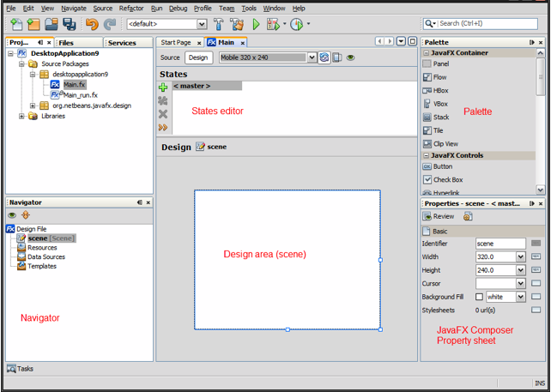The image size is (551, 392).
Task: Click the orange double-arrow states icon
Action: [x=163, y=127]
